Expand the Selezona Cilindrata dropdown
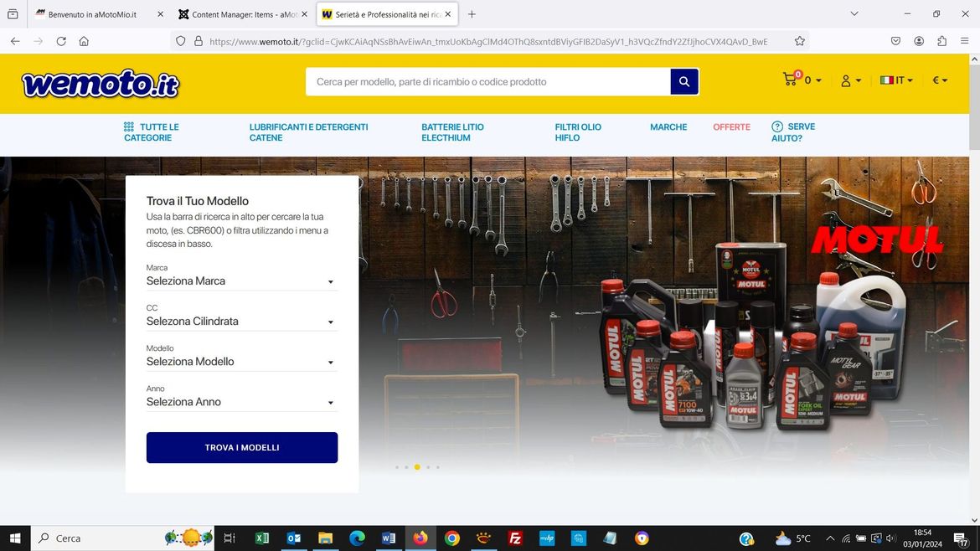Image resolution: width=980 pixels, height=551 pixels. 242,321
